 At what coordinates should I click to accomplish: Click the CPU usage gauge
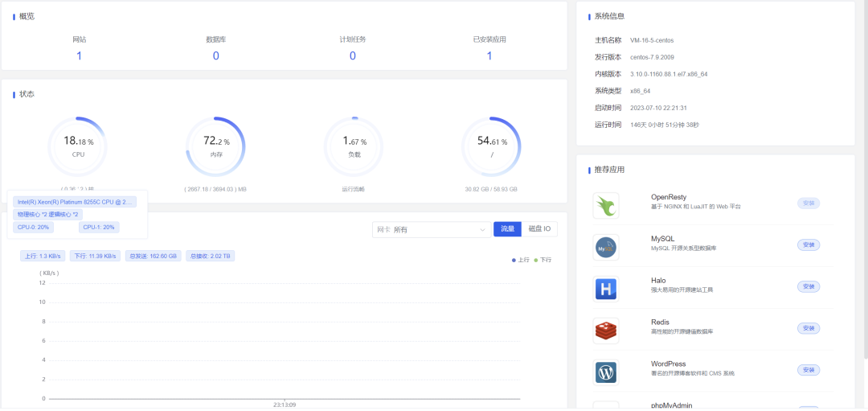click(77, 146)
